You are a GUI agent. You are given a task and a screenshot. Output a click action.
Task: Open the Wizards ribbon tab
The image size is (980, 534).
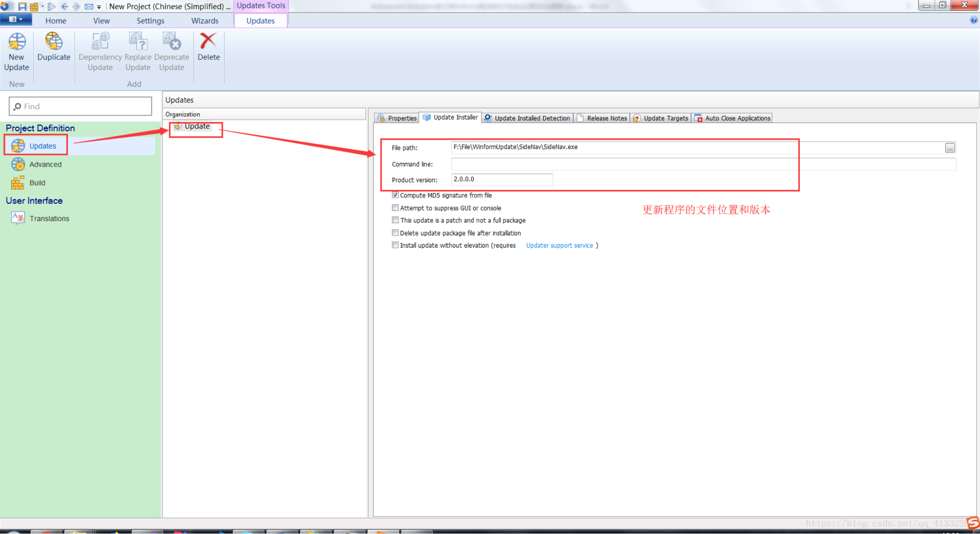click(x=205, y=20)
